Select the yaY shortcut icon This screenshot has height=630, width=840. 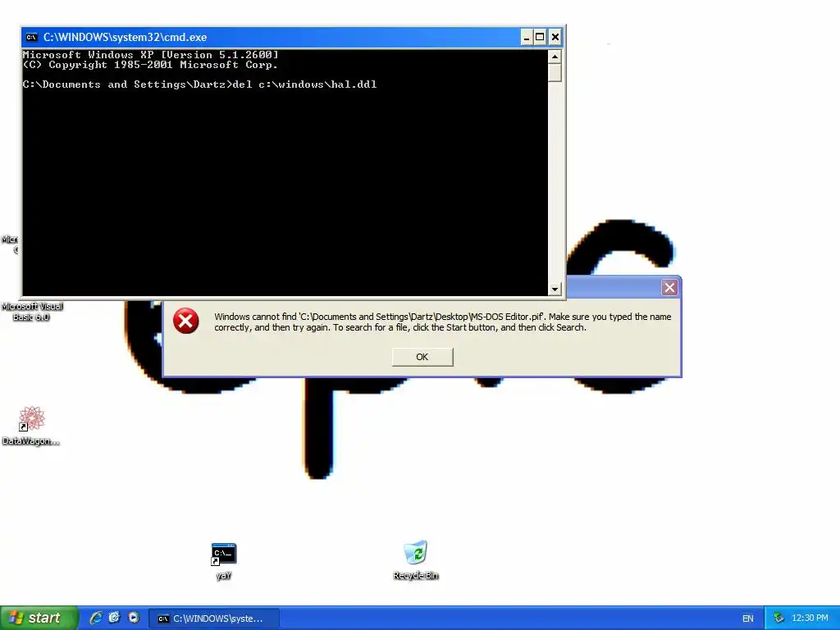pos(224,561)
